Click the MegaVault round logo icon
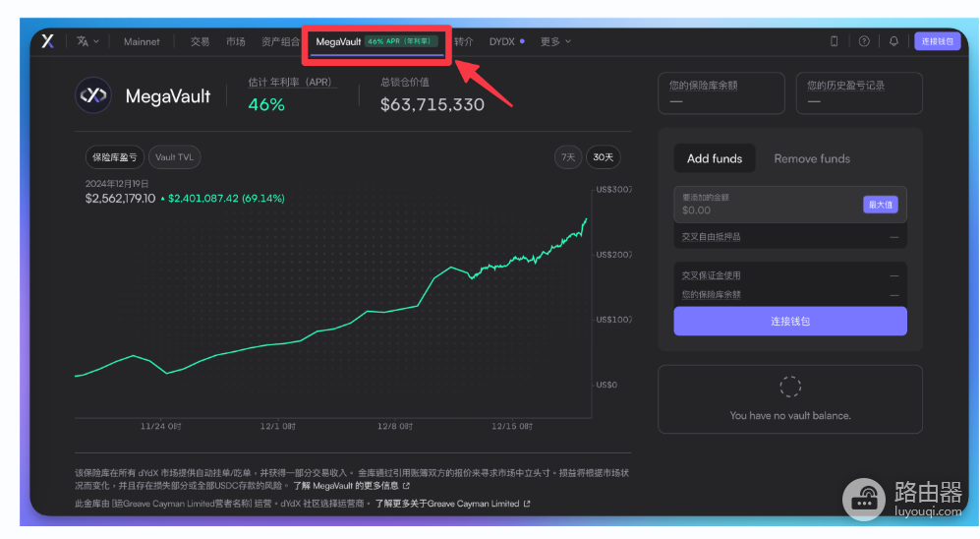980x539 pixels. click(93, 95)
